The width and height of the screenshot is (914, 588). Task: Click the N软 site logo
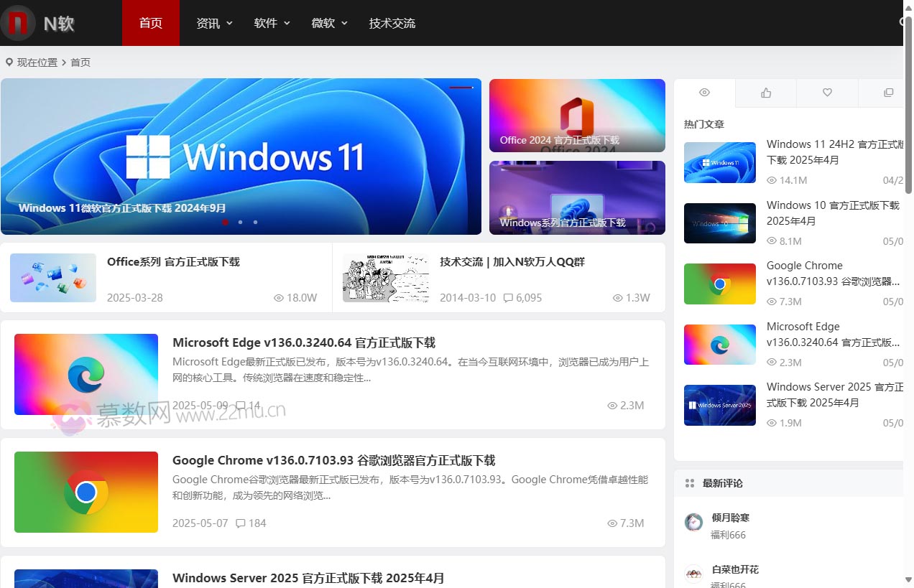click(40, 23)
